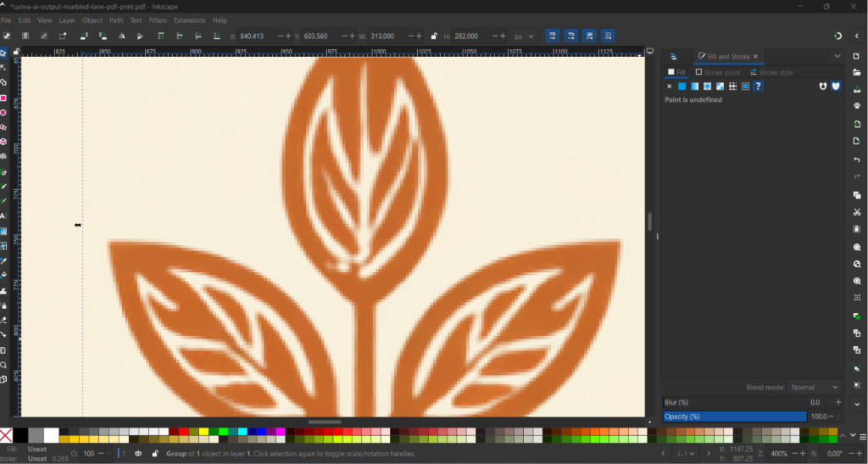868x464 pixels.
Task: Open the Path menu
Action: click(x=116, y=20)
